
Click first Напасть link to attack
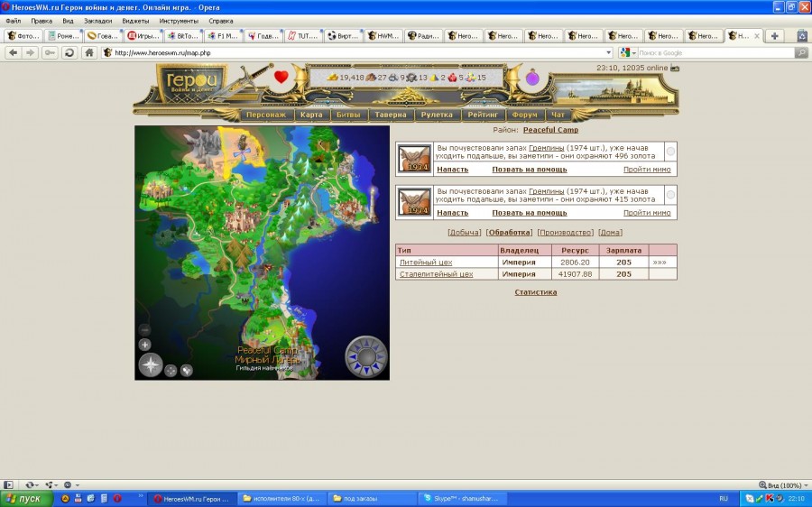(452, 170)
